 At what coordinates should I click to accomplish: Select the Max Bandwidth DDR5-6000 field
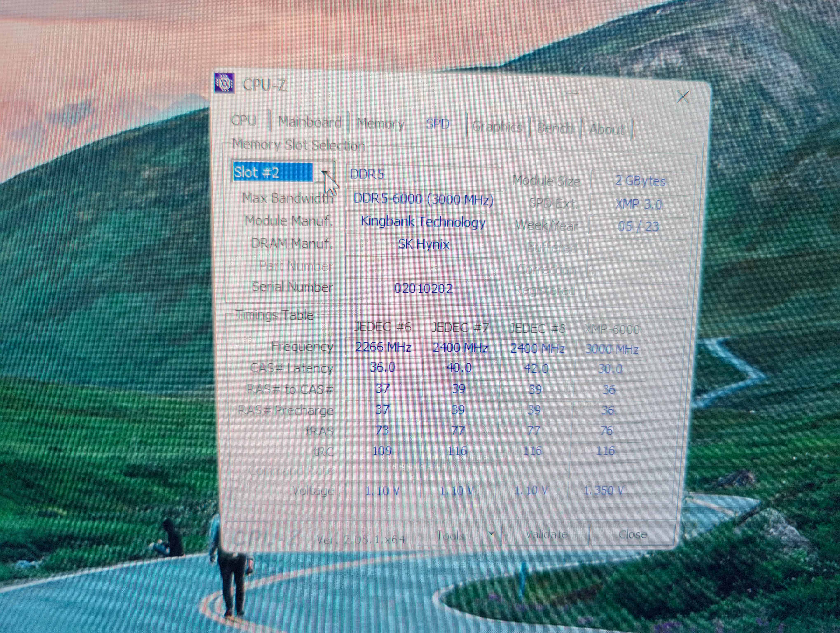(x=423, y=199)
